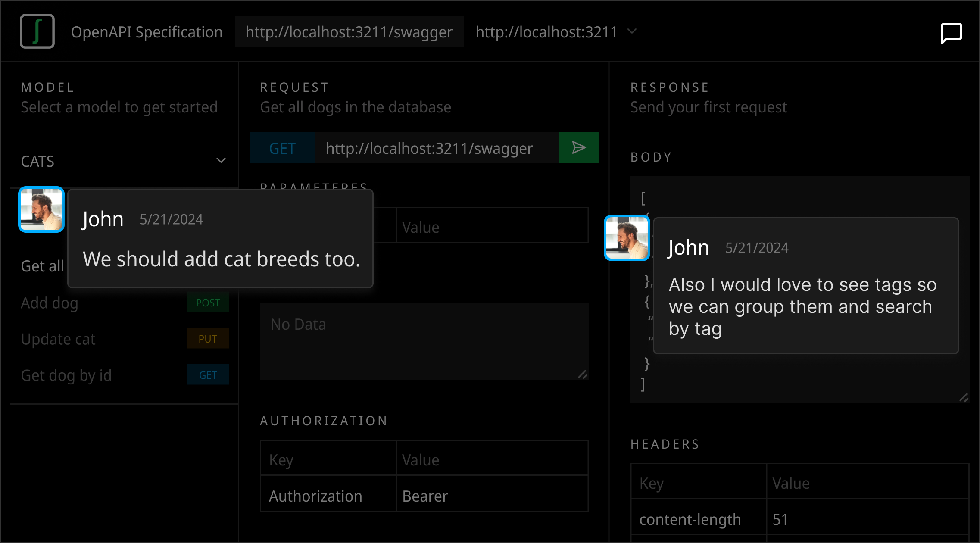This screenshot has height=543, width=980.
Task: Click the PUT method badge
Action: coord(208,339)
